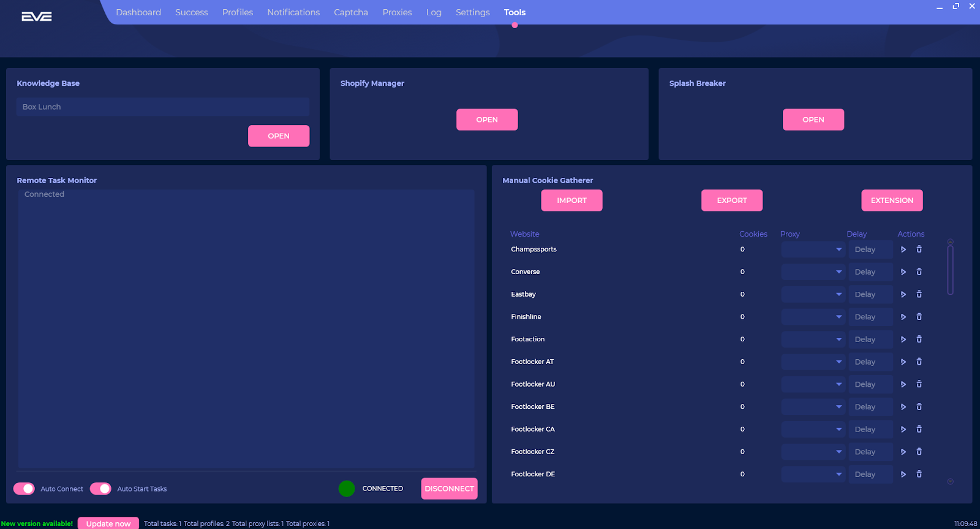980x529 pixels.
Task: Click the website list scrollbar
Action: (x=950, y=270)
